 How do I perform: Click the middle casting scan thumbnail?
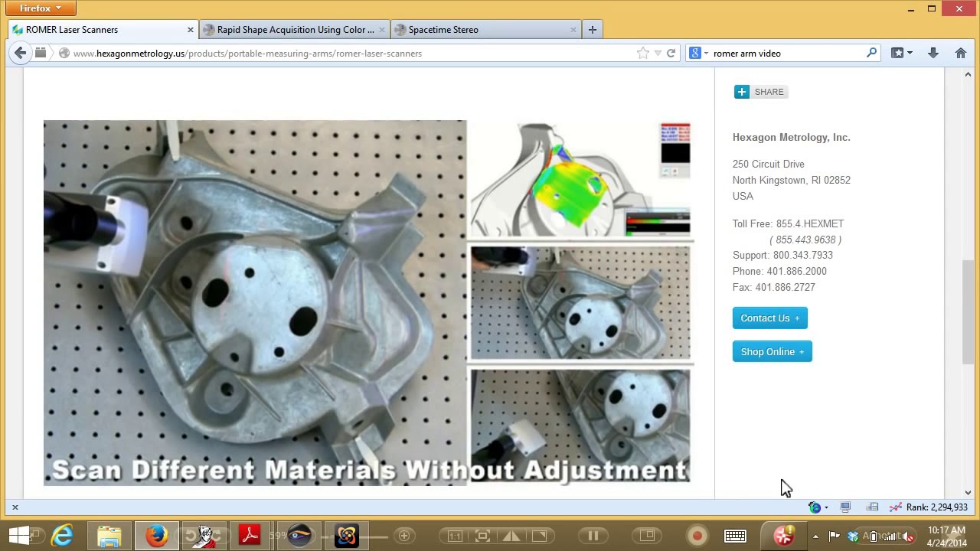580,302
